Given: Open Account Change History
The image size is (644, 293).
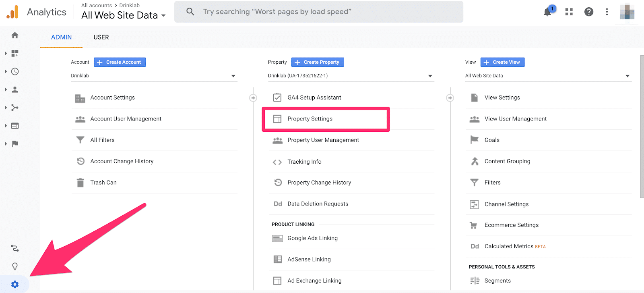Looking at the screenshot, I should (x=155, y=161).
